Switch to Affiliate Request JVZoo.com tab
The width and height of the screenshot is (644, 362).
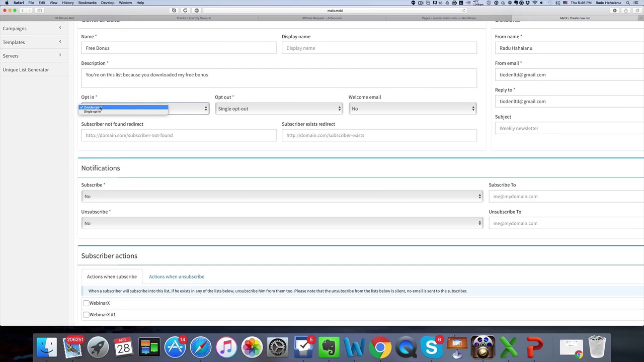(322, 18)
